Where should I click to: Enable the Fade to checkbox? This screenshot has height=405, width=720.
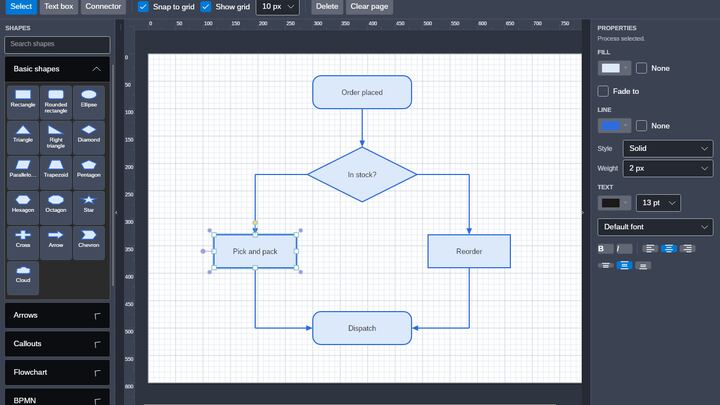point(603,91)
